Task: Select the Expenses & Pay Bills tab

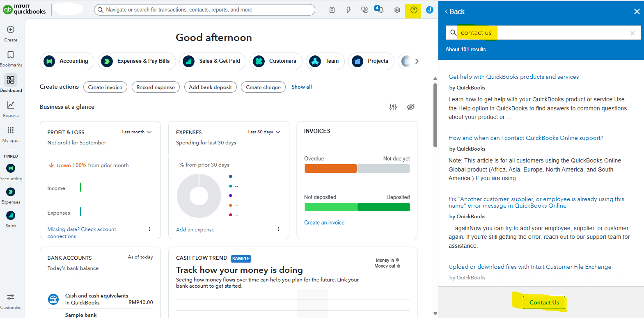Action: 136,61
